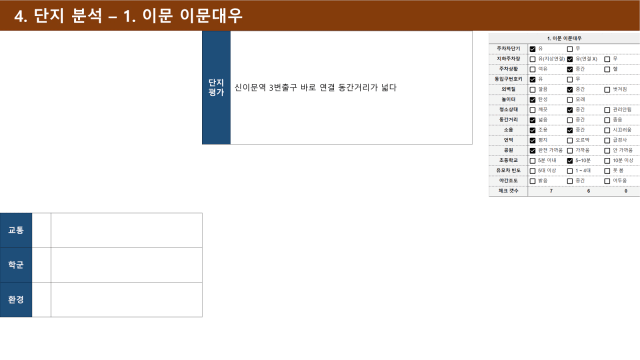Select the slide title '4. 단지 분석 – 1. 이문 이문대우'
This screenshot has height=360, width=640.
click(128, 16)
